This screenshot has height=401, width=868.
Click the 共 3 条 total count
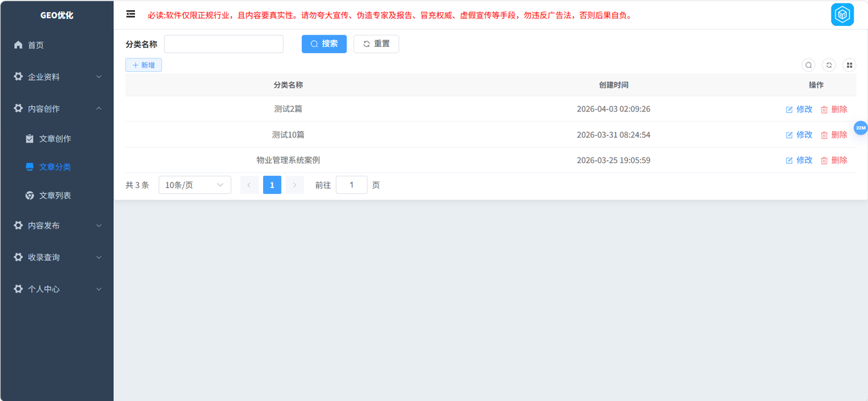coord(137,185)
